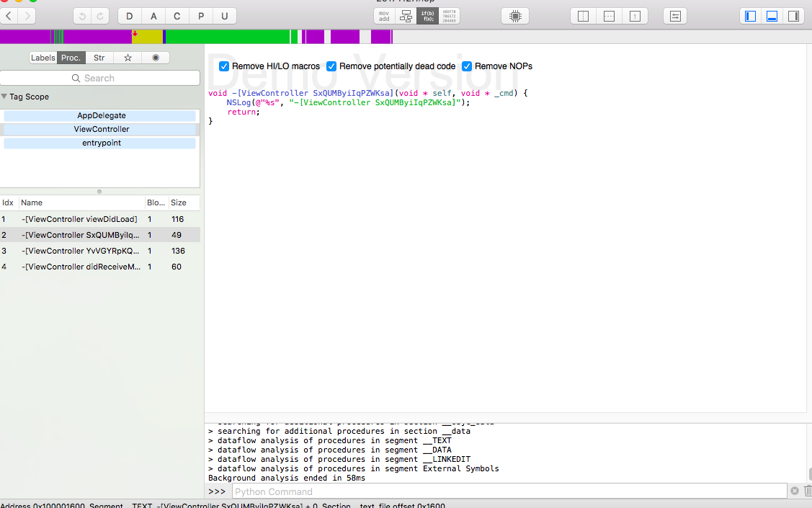
Task: Click the Python Command input field
Action: click(x=509, y=491)
